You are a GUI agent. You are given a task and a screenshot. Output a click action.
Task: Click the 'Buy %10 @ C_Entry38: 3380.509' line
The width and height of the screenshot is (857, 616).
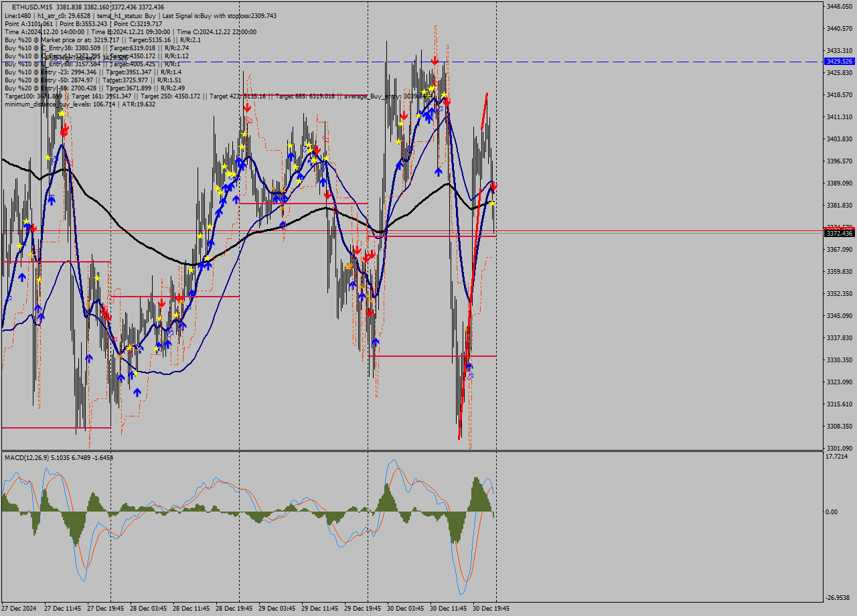click(x=96, y=48)
